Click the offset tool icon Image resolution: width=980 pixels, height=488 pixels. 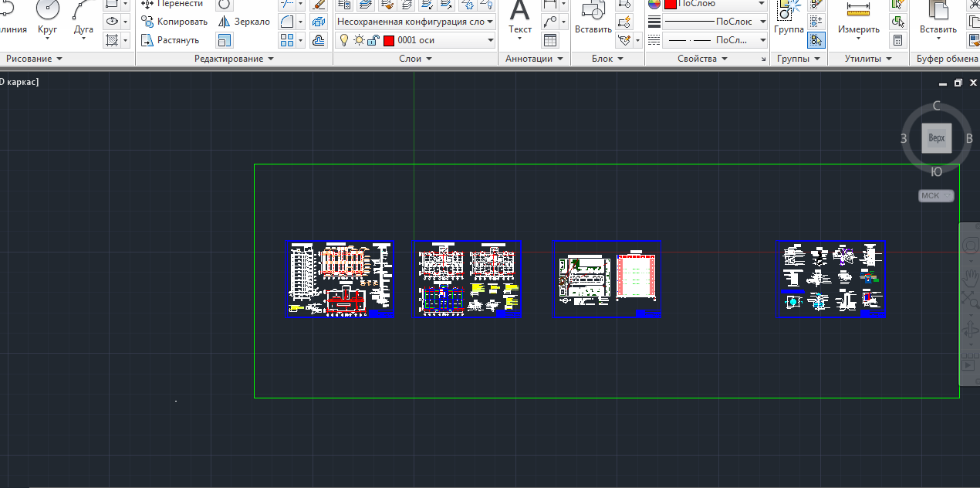coord(319,39)
